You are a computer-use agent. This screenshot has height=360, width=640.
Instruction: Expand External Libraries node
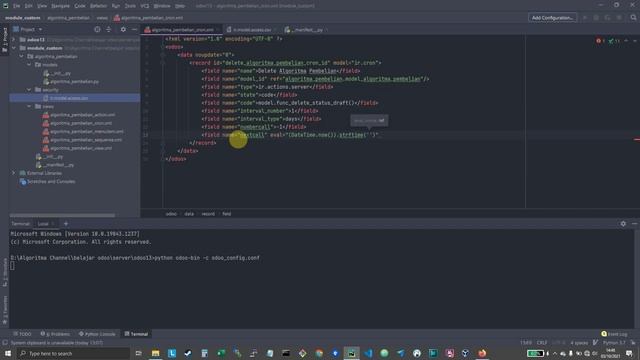(13, 173)
